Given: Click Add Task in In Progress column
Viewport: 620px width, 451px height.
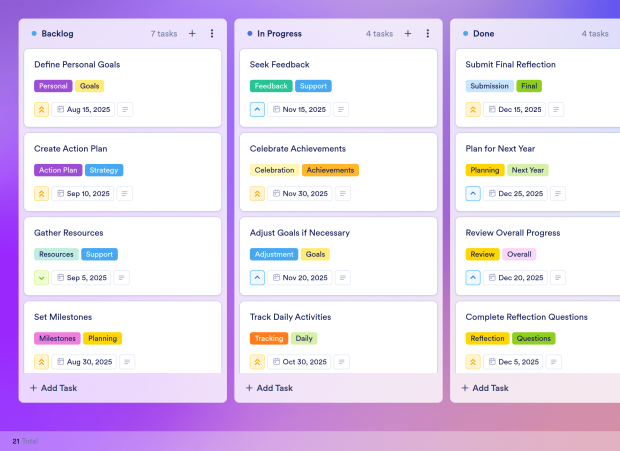Looking at the screenshot, I should [269, 388].
